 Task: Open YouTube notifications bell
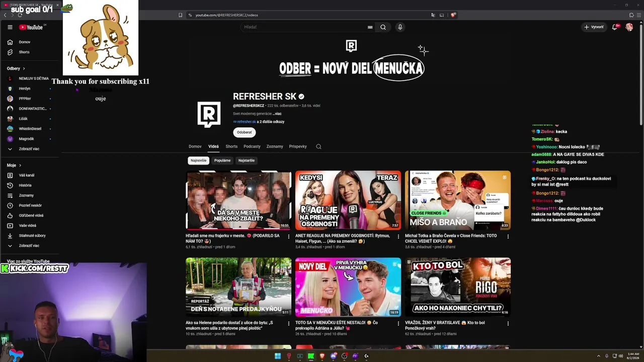point(615,27)
